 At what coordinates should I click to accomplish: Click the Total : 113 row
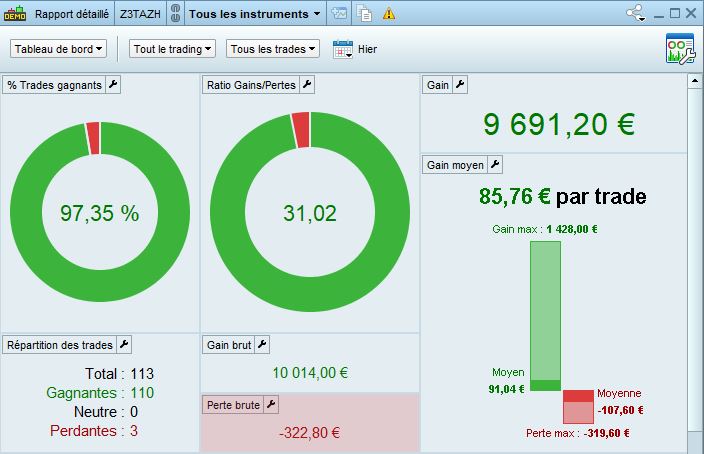click(119, 374)
